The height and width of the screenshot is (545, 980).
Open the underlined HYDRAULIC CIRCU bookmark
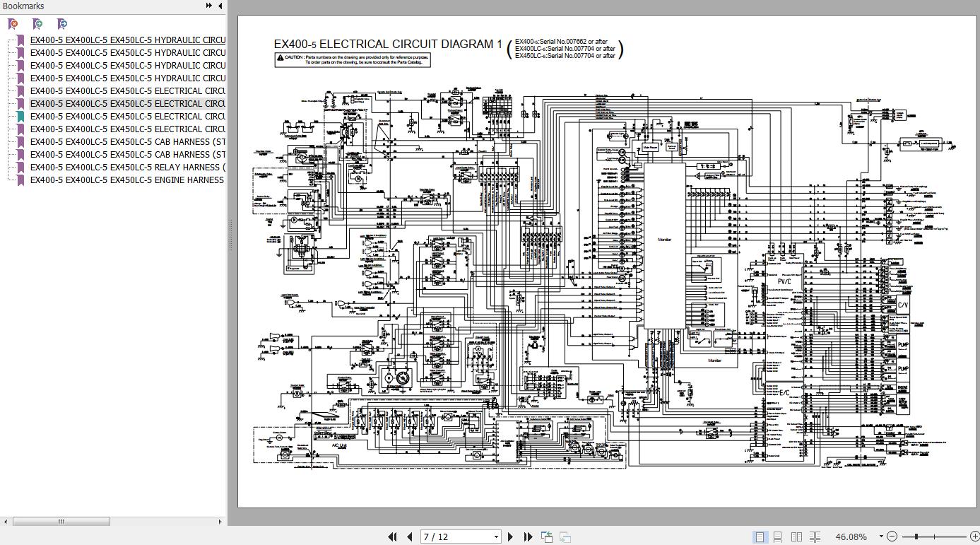point(128,40)
